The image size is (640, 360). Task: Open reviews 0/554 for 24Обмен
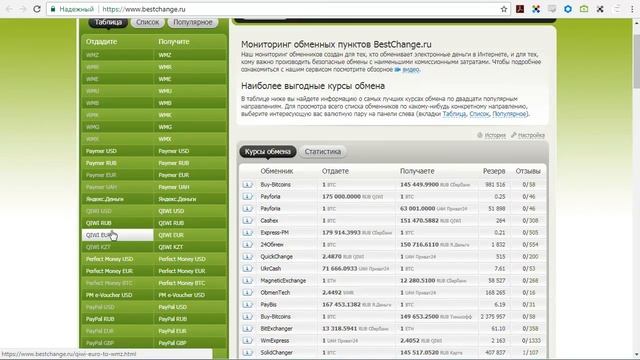(x=530, y=244)
